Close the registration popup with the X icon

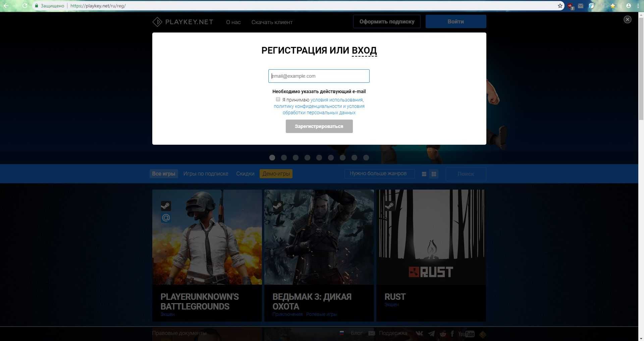pos(627,19)
